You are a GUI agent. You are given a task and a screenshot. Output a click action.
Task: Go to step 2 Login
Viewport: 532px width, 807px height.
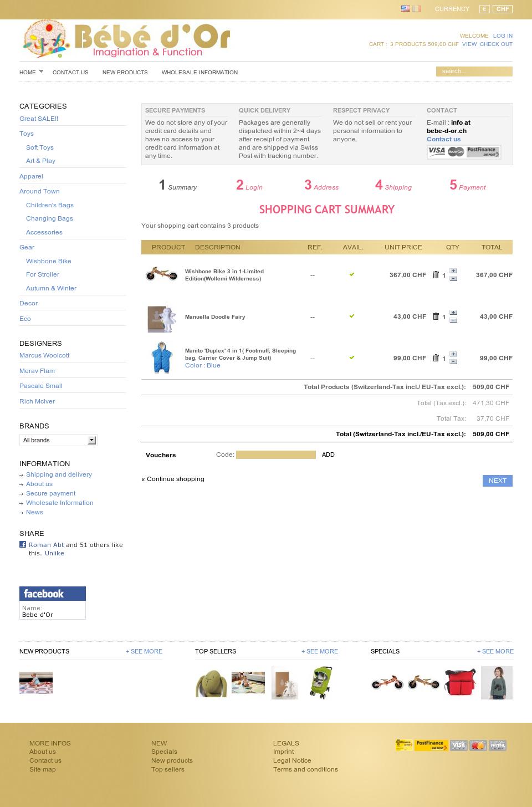(249, 185)
